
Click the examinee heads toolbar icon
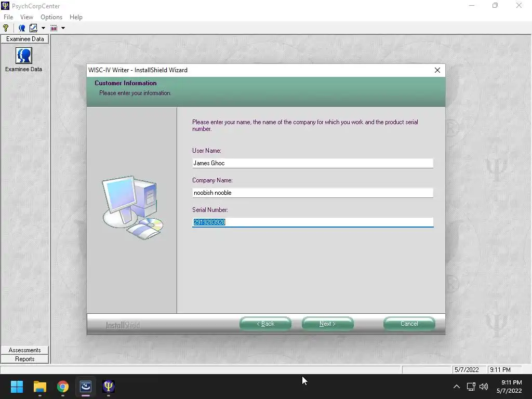[x=22, y=28]
